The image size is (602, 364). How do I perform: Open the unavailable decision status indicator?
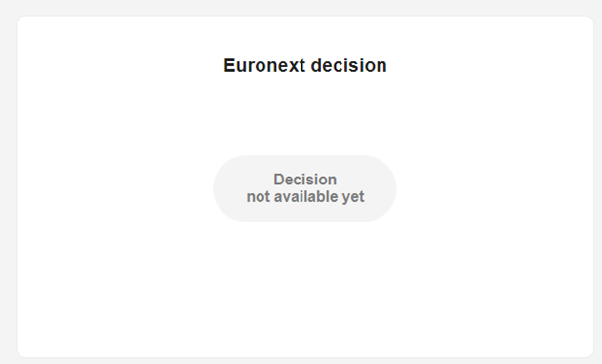coord(304,188)
